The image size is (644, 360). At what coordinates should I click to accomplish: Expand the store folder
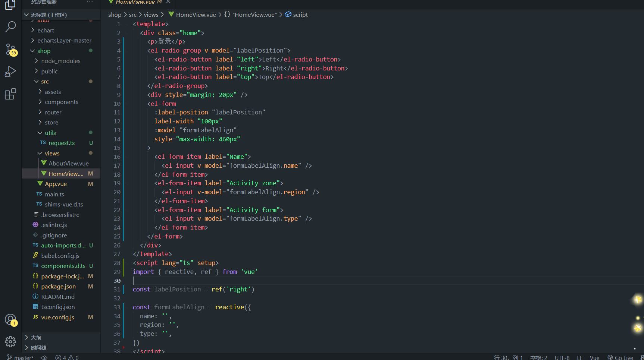pyautogui.click(x=62, y=122)
